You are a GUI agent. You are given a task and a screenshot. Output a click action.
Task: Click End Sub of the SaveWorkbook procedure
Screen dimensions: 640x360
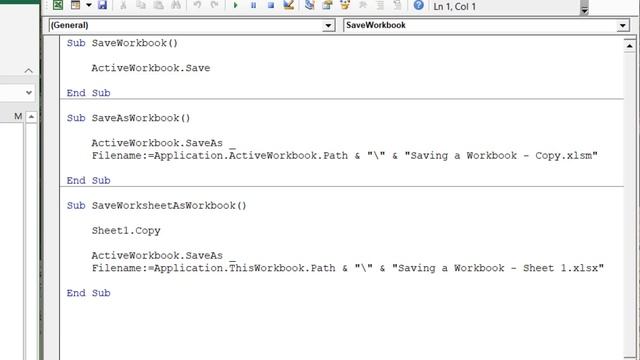coord(89,93)
